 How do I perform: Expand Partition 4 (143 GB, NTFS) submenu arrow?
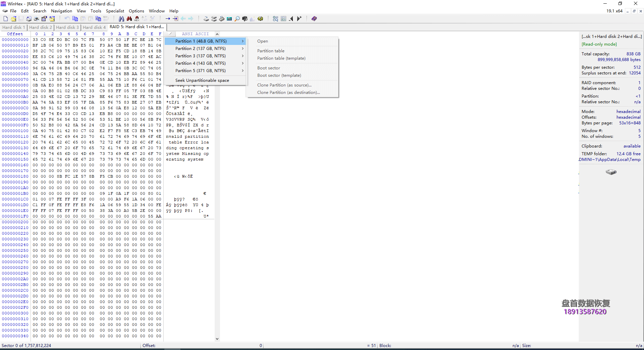pyautogui.click(x=243, y=63)
